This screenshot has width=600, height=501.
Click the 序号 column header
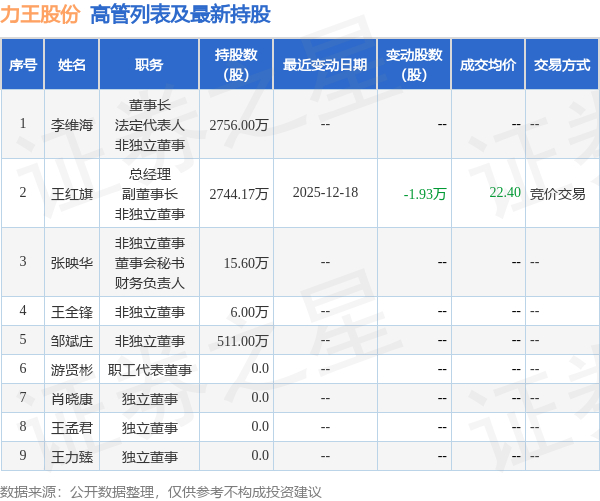(x=23, y=64)
